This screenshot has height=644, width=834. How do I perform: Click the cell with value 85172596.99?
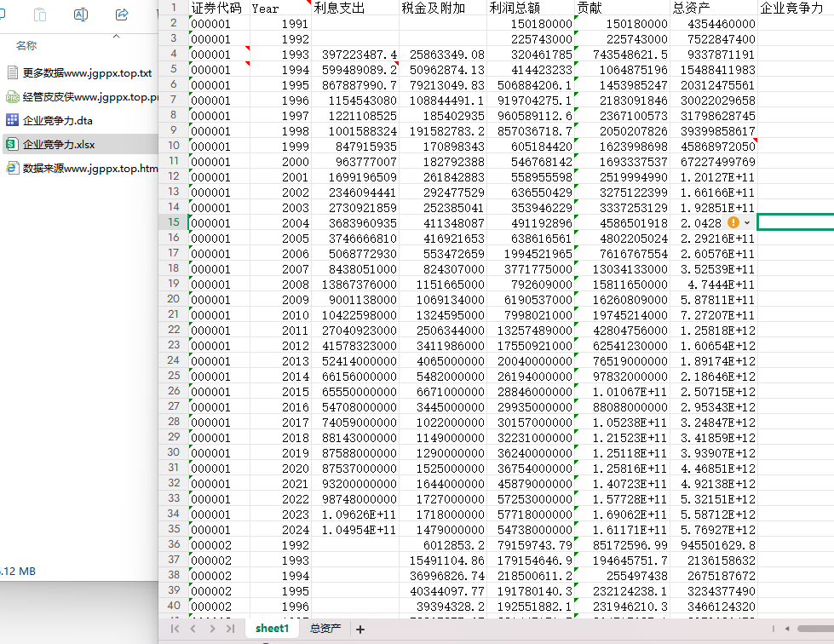(623, 545)
